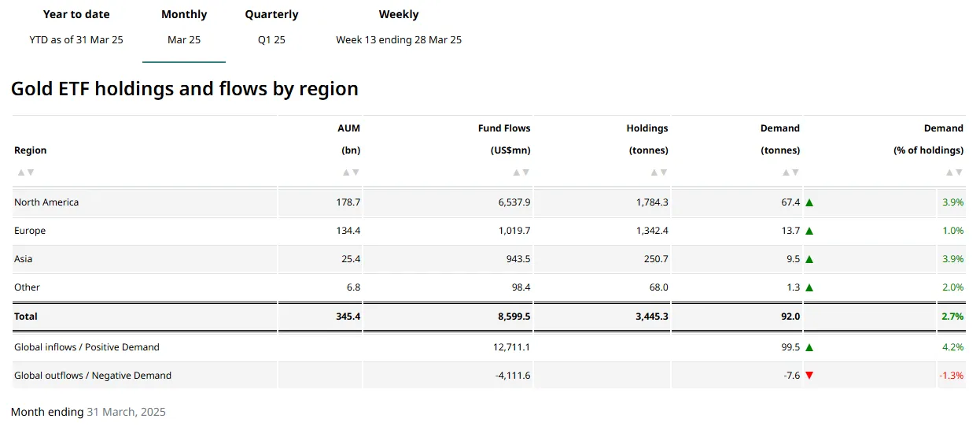Click the green up-triangle in Asia row

point(809,259)
